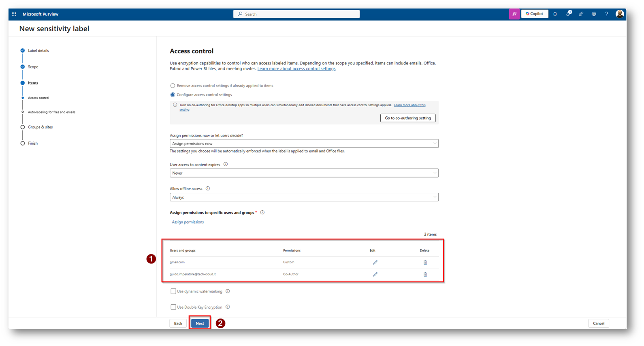Click the Custom permissions cell

[x=289, y=262]
